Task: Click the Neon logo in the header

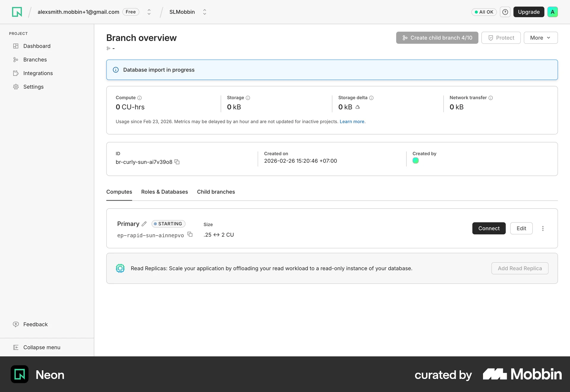Action: pos(17,12)
